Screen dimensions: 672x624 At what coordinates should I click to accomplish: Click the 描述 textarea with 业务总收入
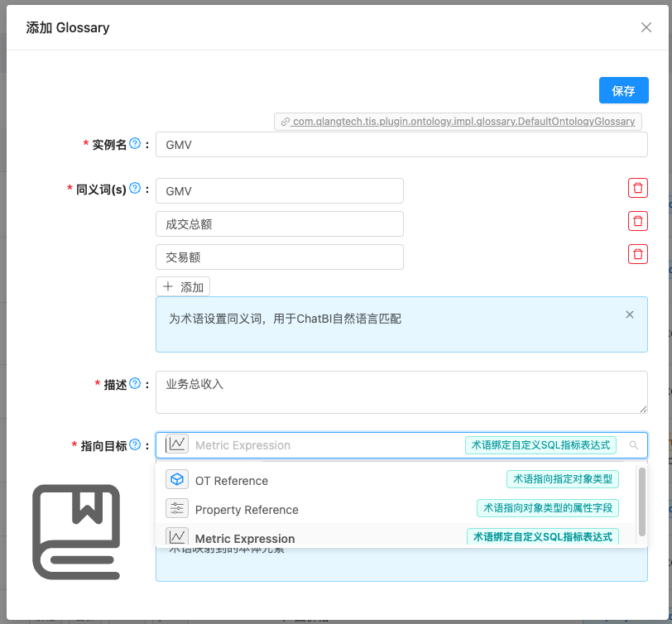pos(401,392)
